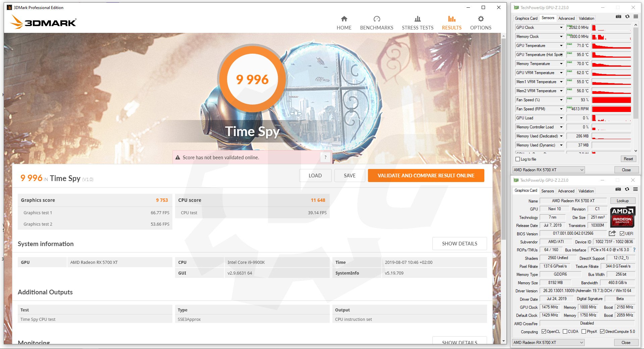This screenshot has width=644, height=349.
Task: Toggle UEFI checkbox in GPU-Z
Action: 622,234
